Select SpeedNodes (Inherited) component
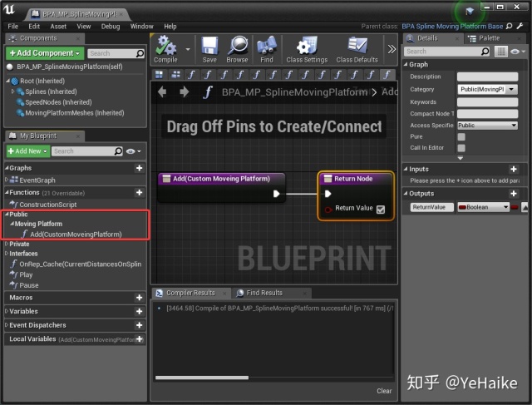This screenshot has height=405, width=532. pos(58,102)
